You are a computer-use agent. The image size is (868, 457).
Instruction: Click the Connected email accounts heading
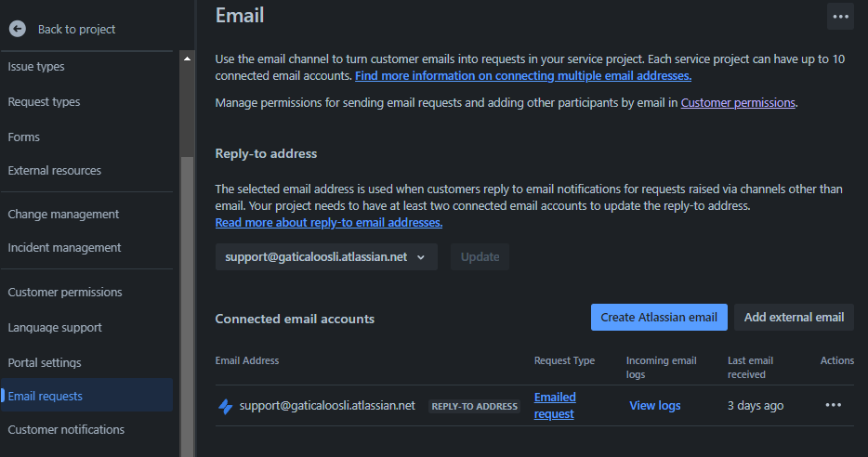click(295, 319)
